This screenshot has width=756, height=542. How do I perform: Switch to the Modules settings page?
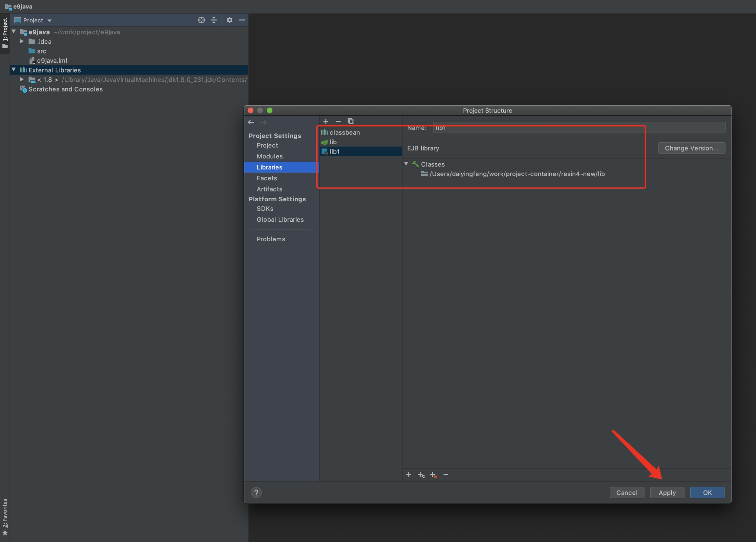269,156
